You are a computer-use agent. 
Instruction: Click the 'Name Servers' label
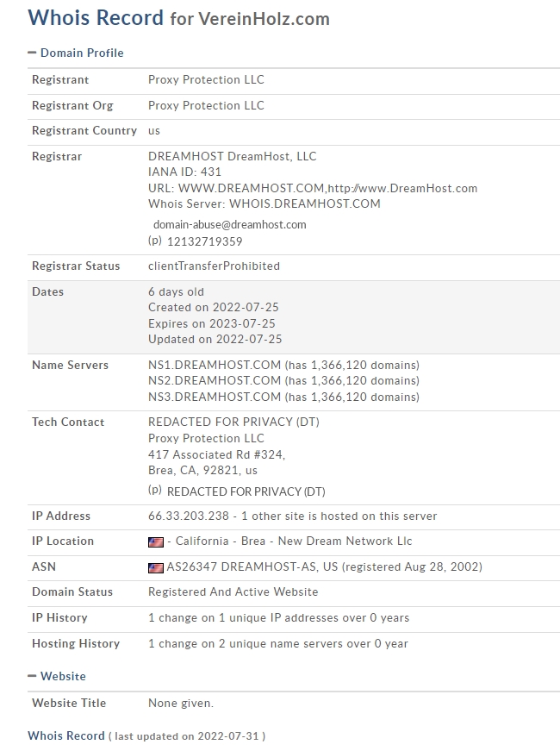click(x=70, y=365)
